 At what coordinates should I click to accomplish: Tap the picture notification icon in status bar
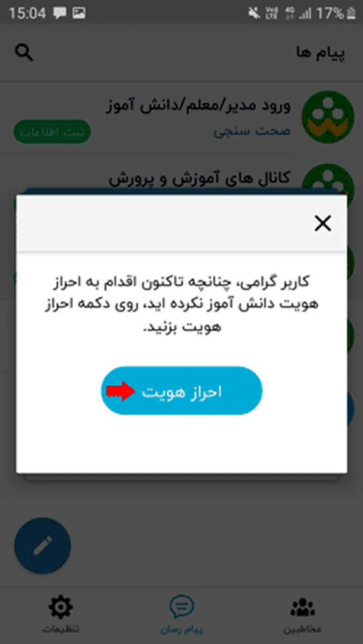(x=79, y=13)
